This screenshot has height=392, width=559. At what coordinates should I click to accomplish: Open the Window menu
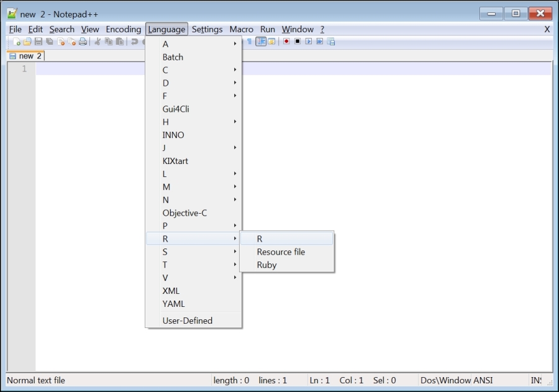point(298,29)
